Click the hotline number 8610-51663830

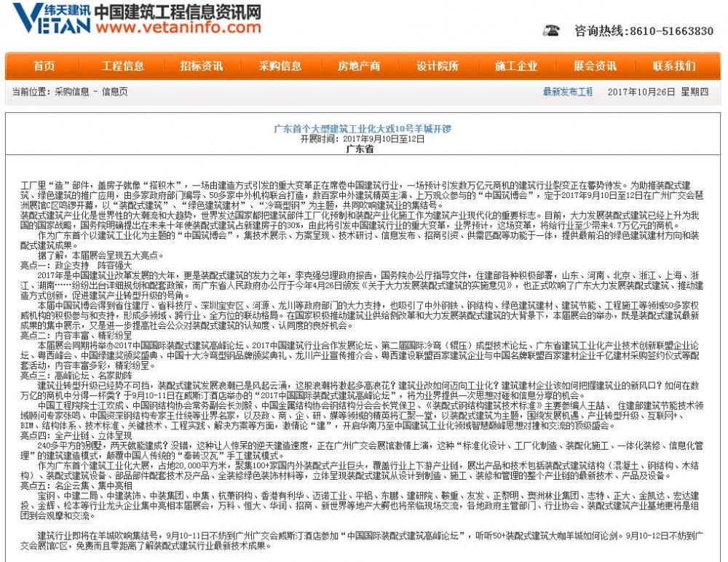[670, 31]
